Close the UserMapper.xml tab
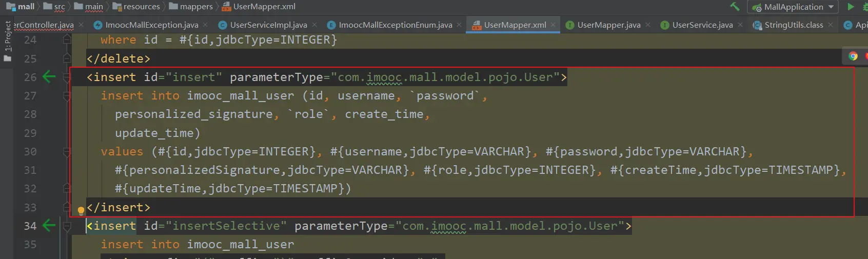 coord(553,25)
